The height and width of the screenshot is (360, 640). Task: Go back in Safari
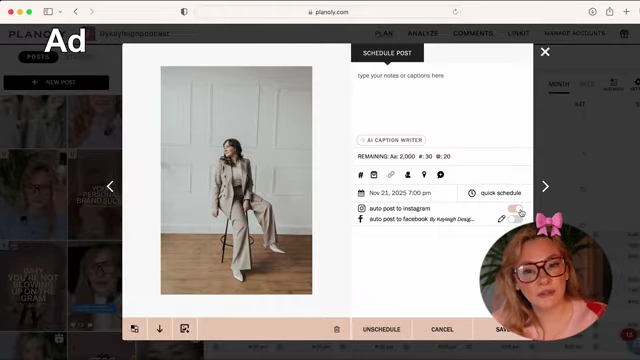[x=76, y=12]
